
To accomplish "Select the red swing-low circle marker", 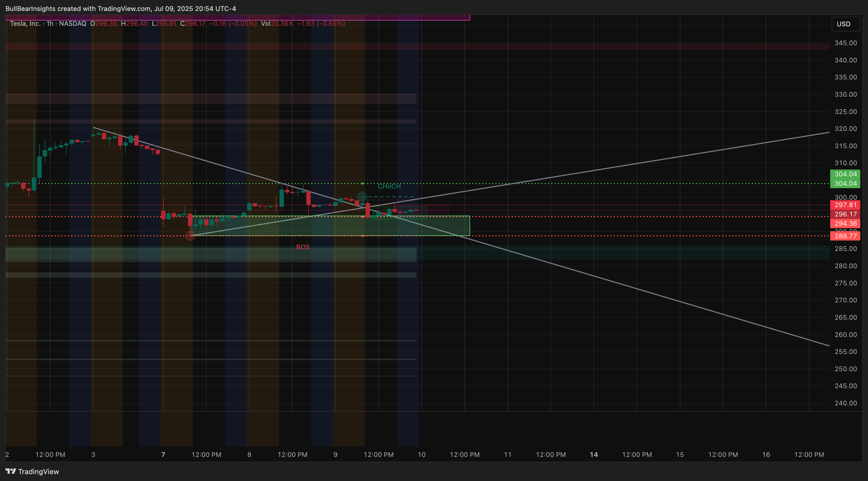I will [x=190, y=236].
